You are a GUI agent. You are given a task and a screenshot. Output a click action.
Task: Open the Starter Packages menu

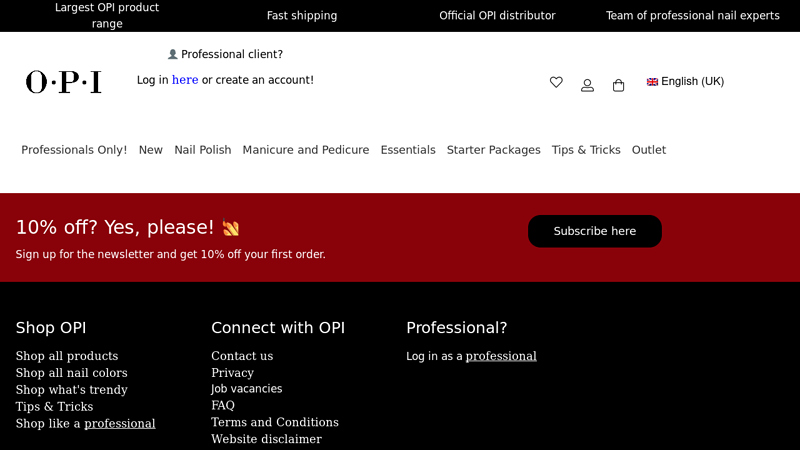pyautogui.click(x=493, y=150)
